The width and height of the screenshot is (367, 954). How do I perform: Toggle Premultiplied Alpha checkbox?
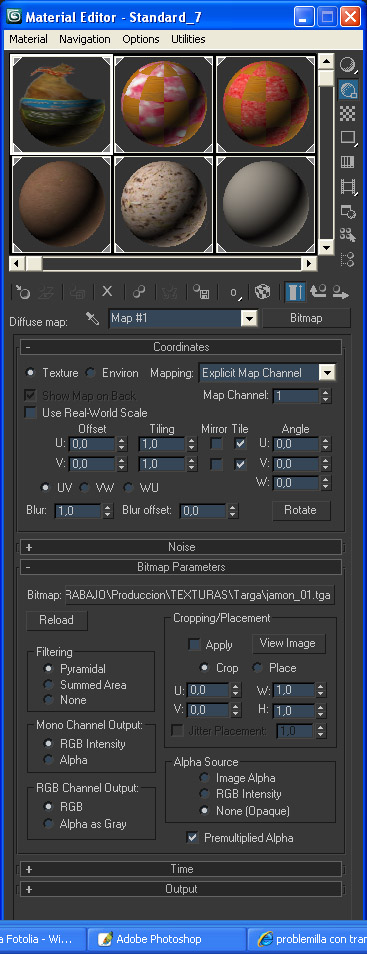click(x=192, y=838)
